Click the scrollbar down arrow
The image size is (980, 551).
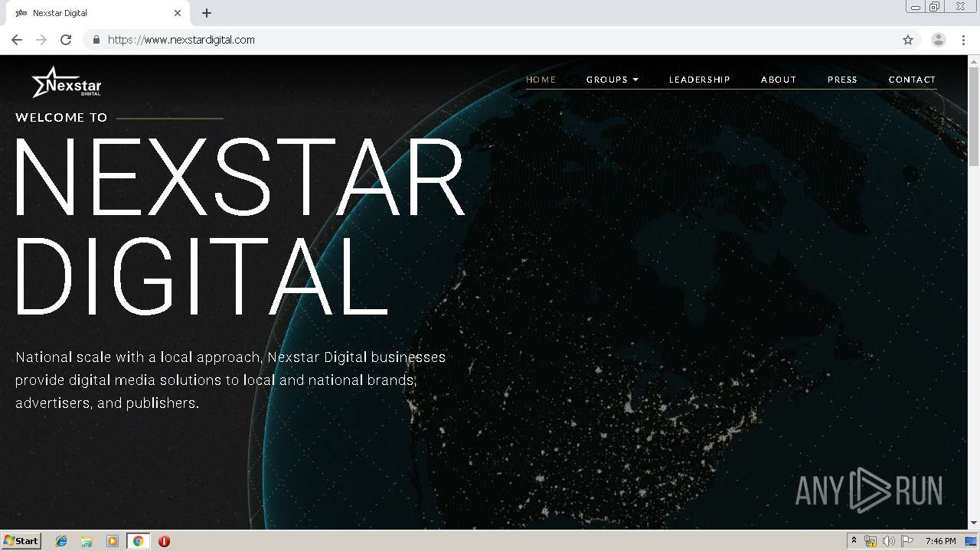pos(974,523)
